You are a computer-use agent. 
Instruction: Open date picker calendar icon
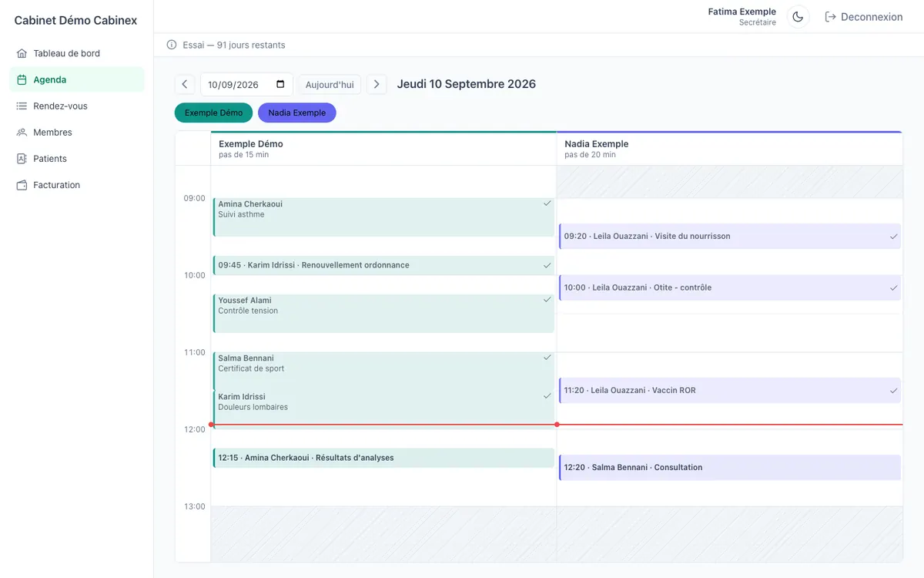[x=280, y=84]
